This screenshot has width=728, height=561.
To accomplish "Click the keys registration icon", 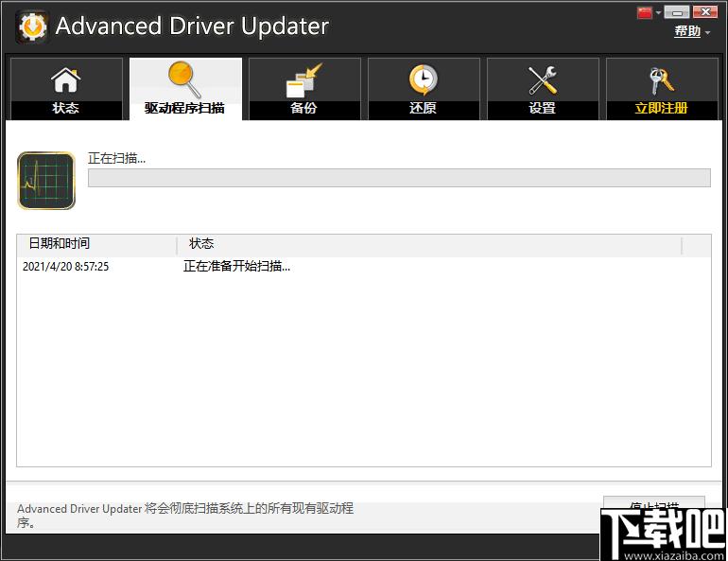I will 661,80.
